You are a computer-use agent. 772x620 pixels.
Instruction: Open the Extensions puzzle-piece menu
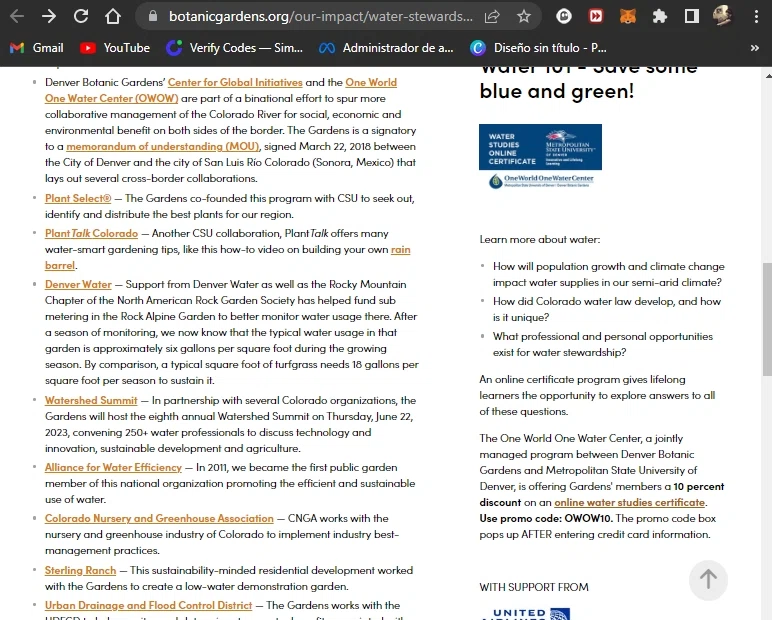point(660,16)
